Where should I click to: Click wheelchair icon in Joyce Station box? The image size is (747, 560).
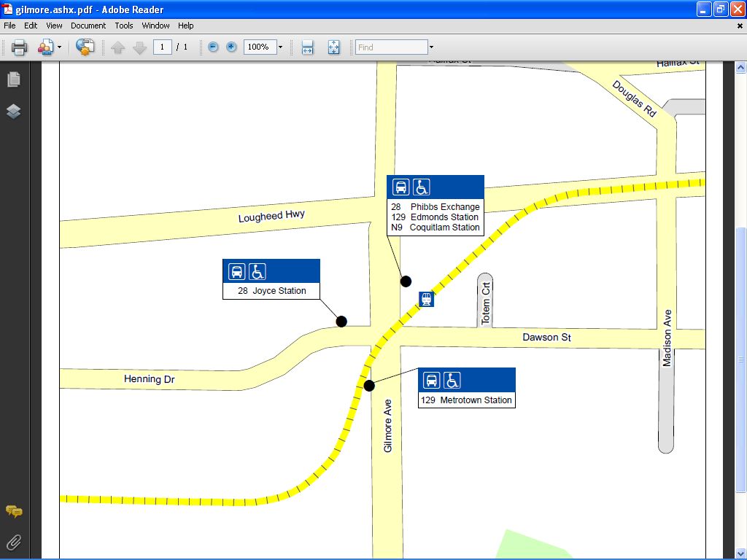pyautogui.click(x=258, y=271)
